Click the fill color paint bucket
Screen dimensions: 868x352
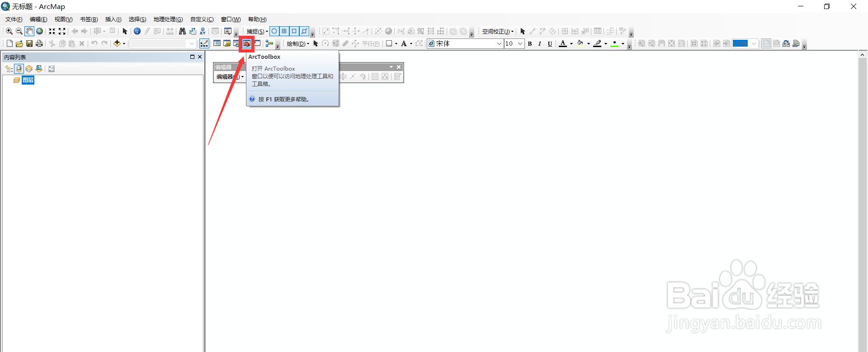pos(580,43)
